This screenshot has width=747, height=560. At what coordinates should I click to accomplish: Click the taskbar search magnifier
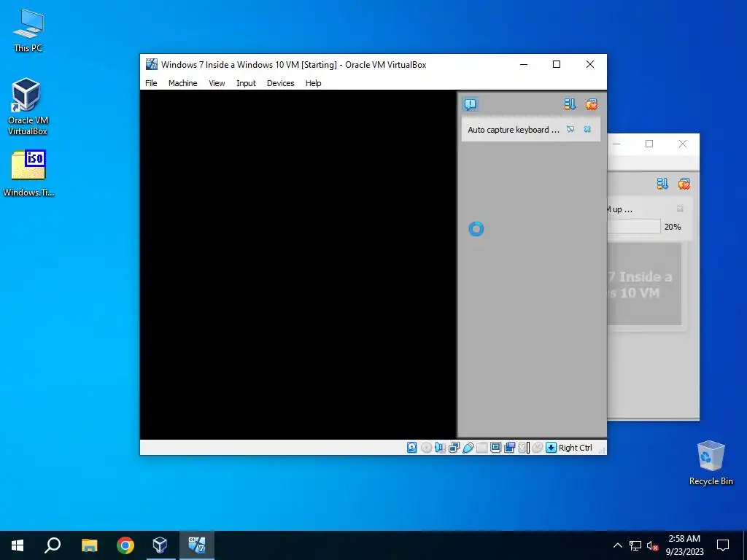(53, 545)
